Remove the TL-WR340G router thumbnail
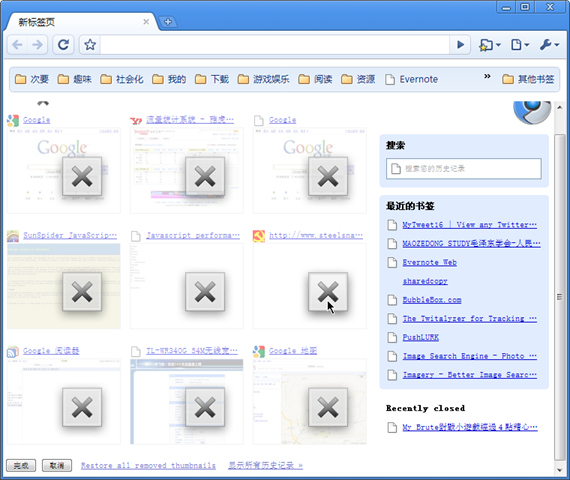Image resolution: width=570 pixels, height=480 pixels. pos(205,407)
